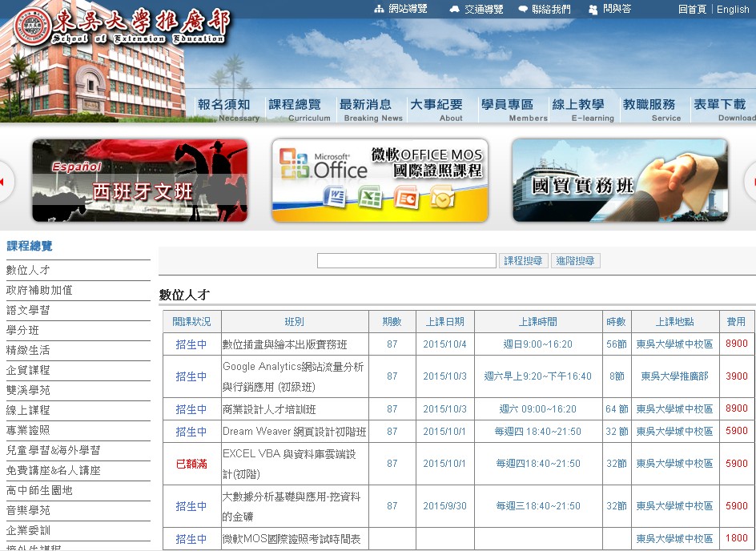Click the 課程搜尋 button
Image resolution: width=756 pixels, height=551 pixels.
(523, 261)
